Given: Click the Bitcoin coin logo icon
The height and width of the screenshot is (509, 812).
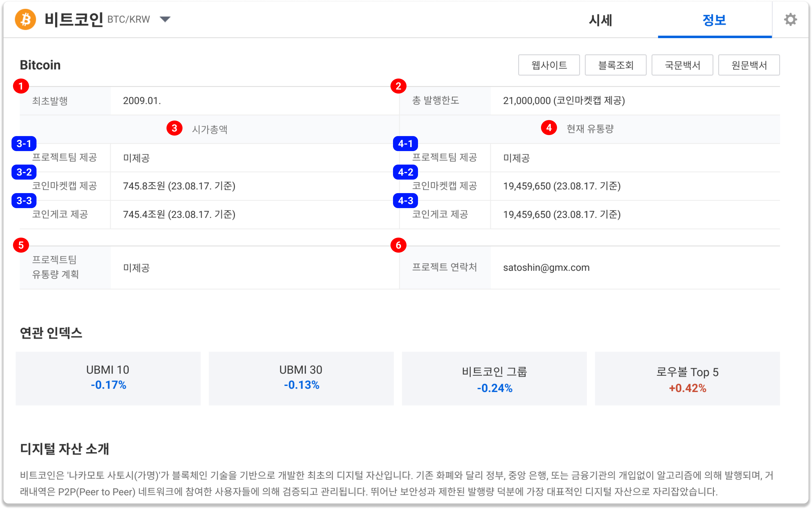Looking at the screenshot, I should coord(25,20).
